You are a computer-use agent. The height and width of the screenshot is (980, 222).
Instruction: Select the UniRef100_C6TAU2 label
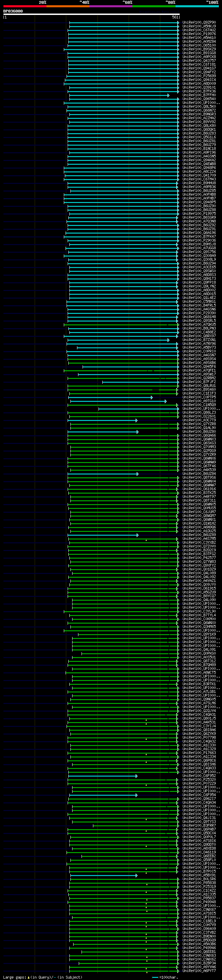199,30
